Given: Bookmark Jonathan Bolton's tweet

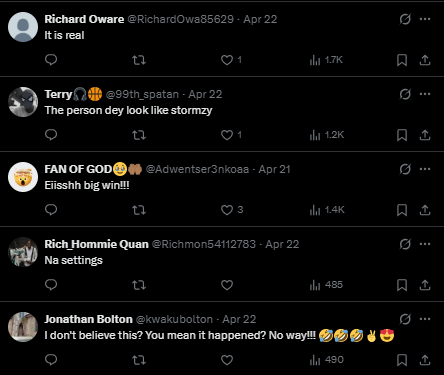Looking at the screenshot, I should (402, 360).
